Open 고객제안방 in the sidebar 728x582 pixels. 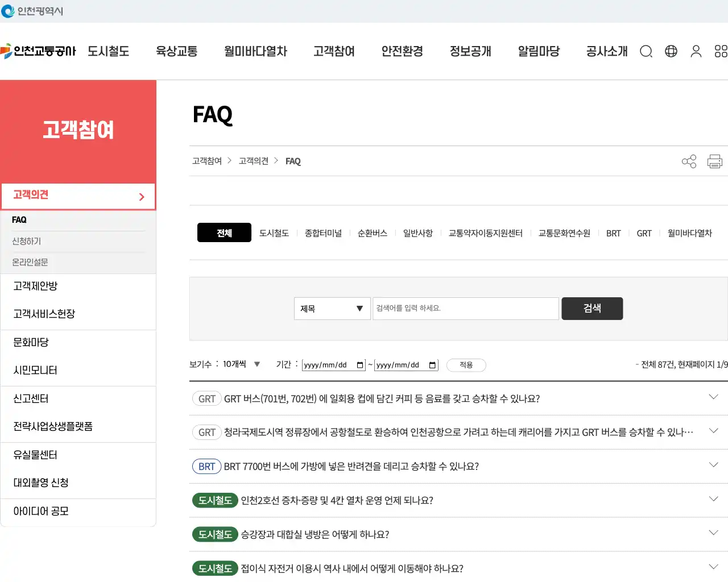click(x=35, y=286)
